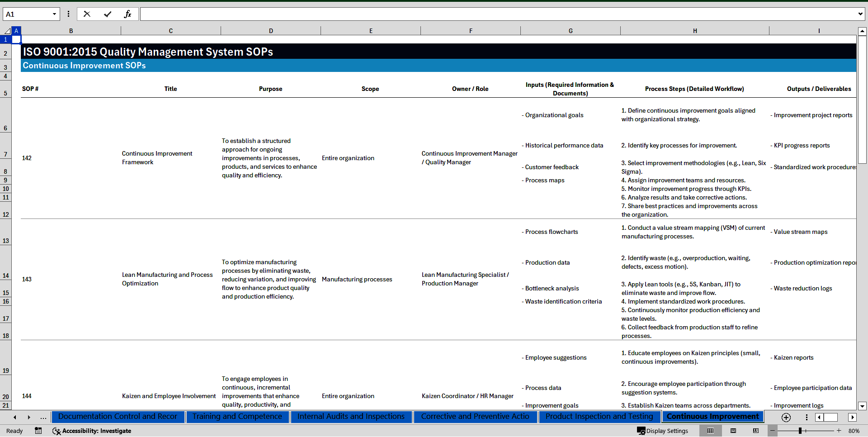This screenshot has width=868, height=437.
Task: Add a new sheet with plus icon
Action: tap(786, 417)
